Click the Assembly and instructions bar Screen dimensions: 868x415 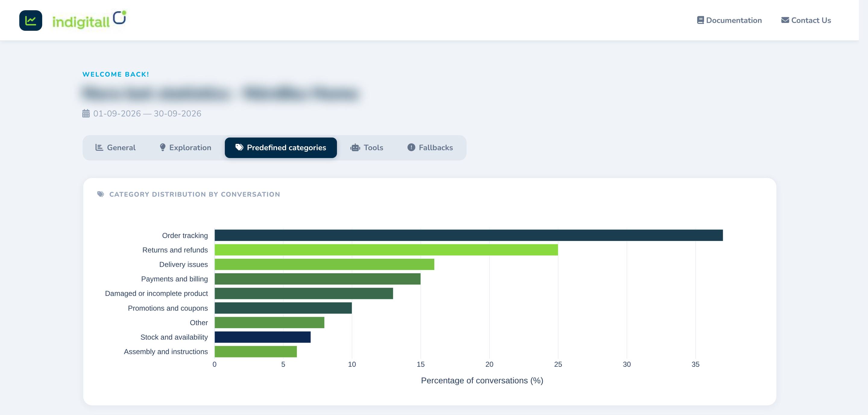(x=256, y=352)
